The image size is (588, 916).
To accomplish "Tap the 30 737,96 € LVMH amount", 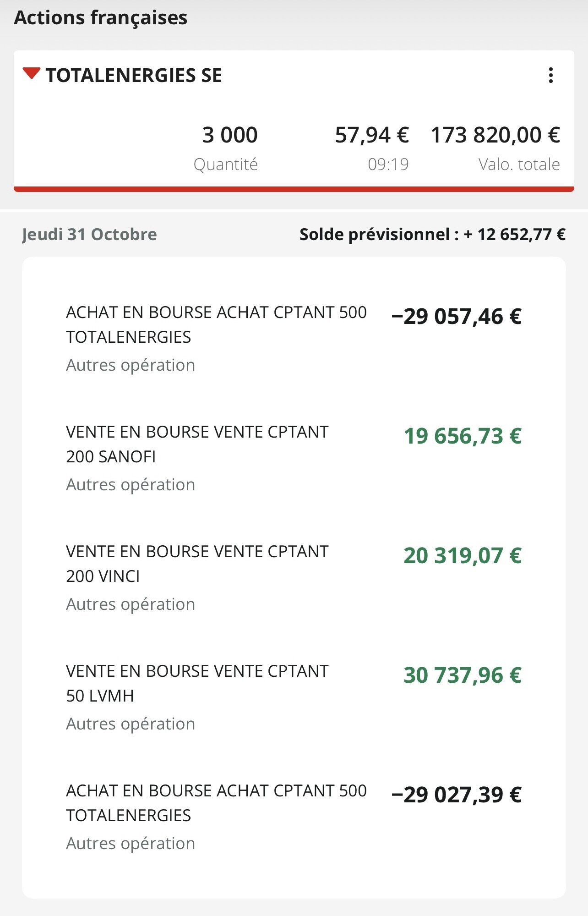I will pyautogui.click(x=463, y=675).
